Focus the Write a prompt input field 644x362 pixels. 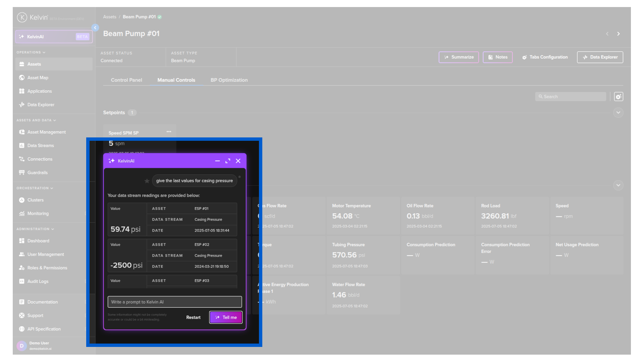point(174,302)
